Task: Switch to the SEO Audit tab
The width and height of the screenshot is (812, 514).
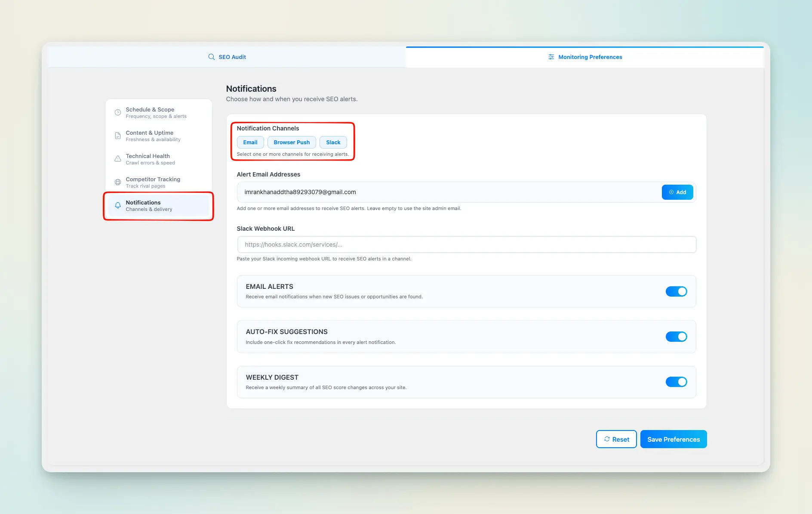Action: 227,57
